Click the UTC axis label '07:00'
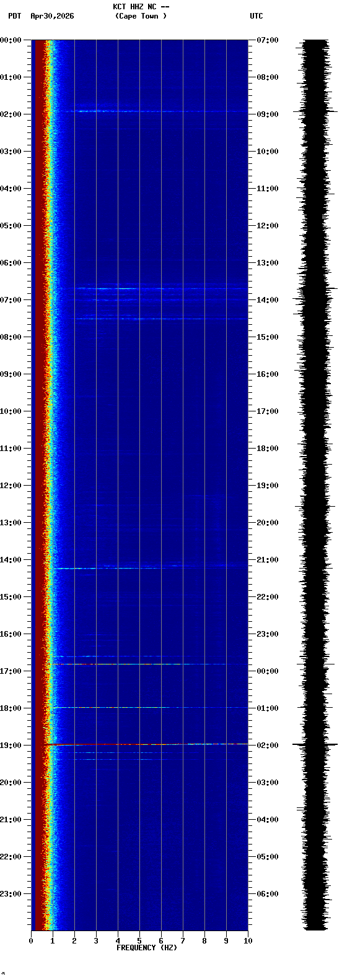The height and width of the screenshot is (980, 342). (x=268, y=40)
